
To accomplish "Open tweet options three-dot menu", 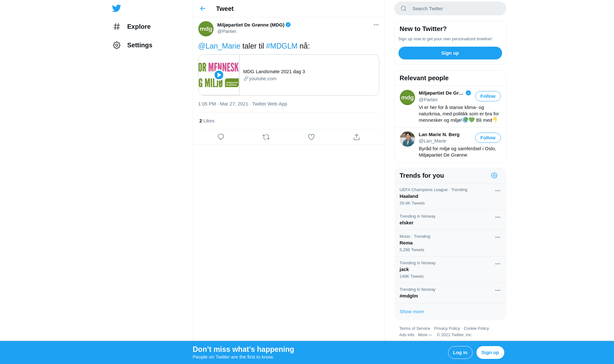I will pyautogui.click(x=376, y=25).
